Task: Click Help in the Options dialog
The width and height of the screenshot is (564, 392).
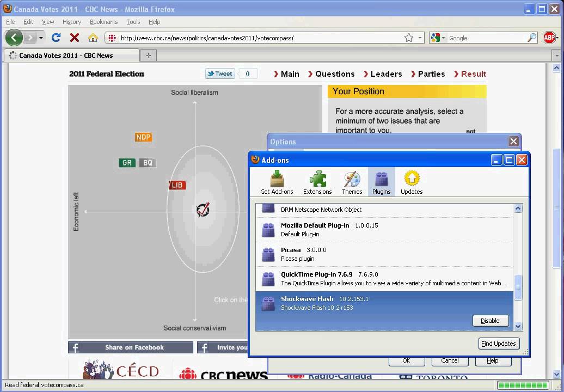Action: point(493,361)
